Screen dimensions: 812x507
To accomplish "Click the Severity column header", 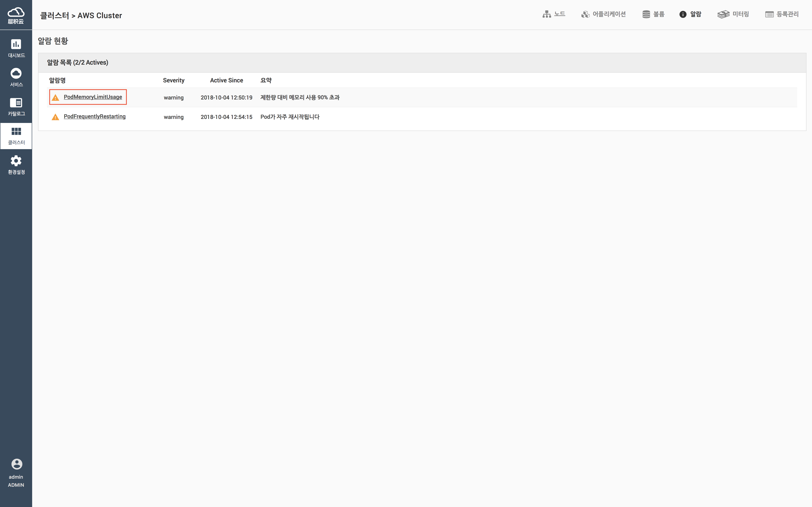I will pos(173,80).
